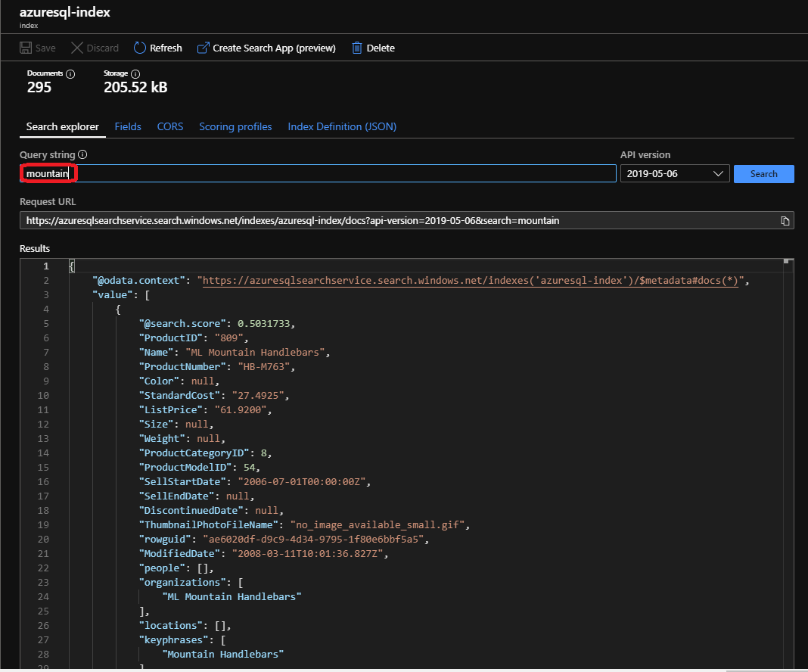Click Create Search App (preview) label
Screen dimensions: 808x672
click(x=274, y=48)
